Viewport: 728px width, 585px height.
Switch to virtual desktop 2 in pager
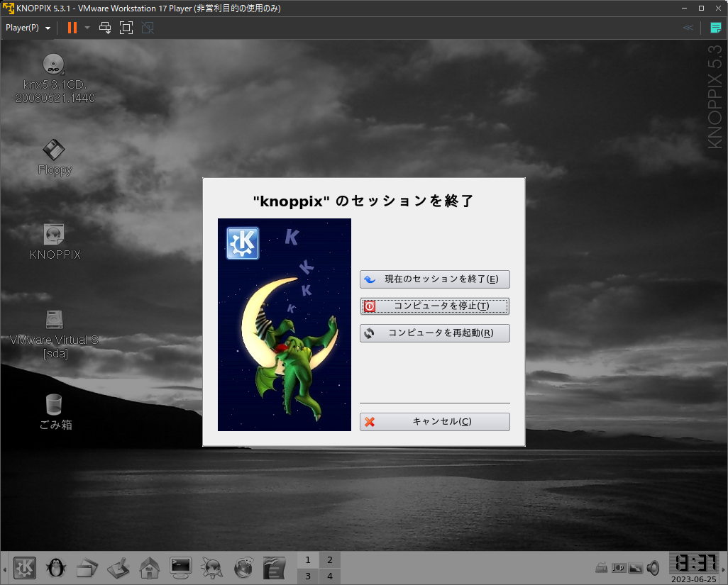[x=329, y=560]
